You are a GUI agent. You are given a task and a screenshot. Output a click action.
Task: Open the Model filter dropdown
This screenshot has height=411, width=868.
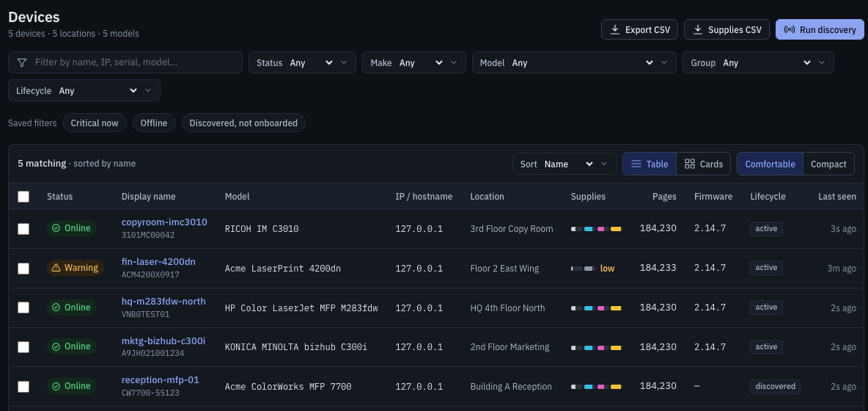coord(574,62)
